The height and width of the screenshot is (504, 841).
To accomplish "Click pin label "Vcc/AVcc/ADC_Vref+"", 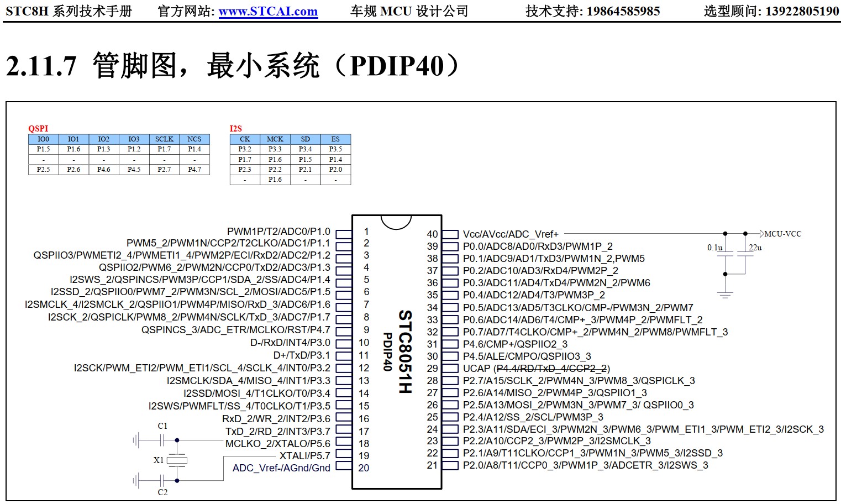I will (511, 234).
